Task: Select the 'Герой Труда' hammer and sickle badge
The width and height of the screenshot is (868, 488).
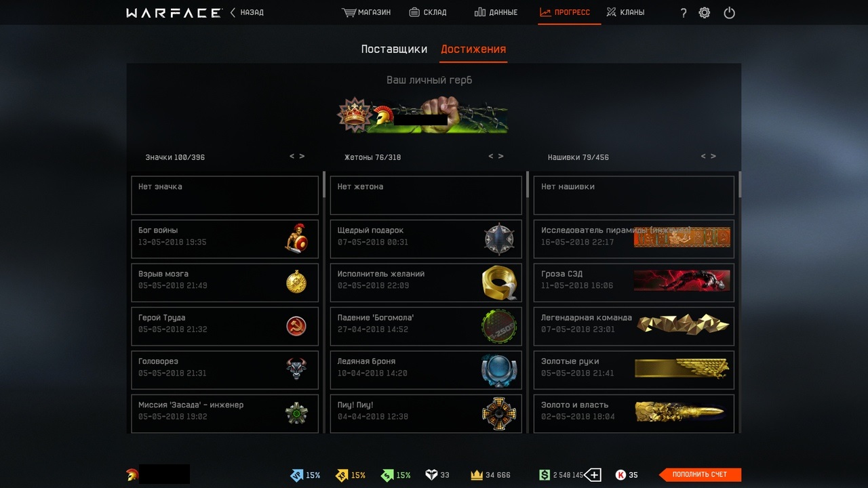Action: tap(224, 327)
